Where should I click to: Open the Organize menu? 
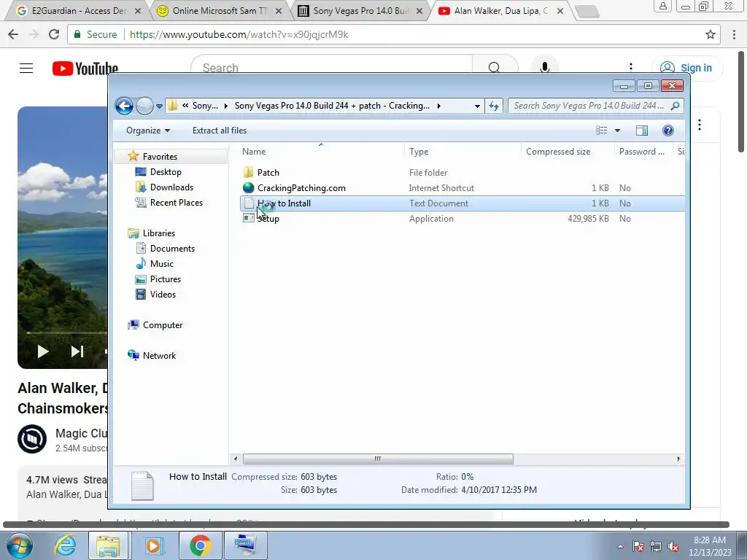pyautogui.click(x=147, y=131)
